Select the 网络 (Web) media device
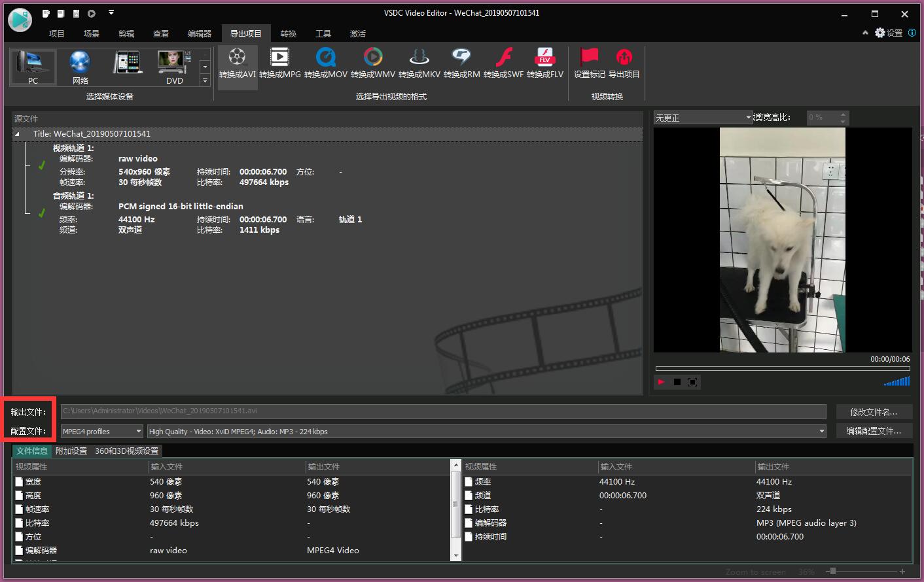924x582 pixels. coord(80,67)
